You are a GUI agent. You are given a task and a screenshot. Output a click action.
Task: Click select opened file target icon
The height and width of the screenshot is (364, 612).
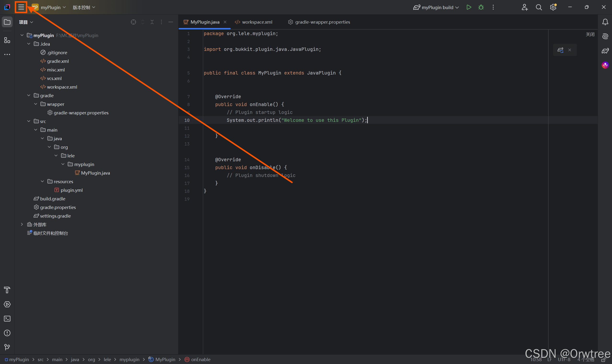133,22
